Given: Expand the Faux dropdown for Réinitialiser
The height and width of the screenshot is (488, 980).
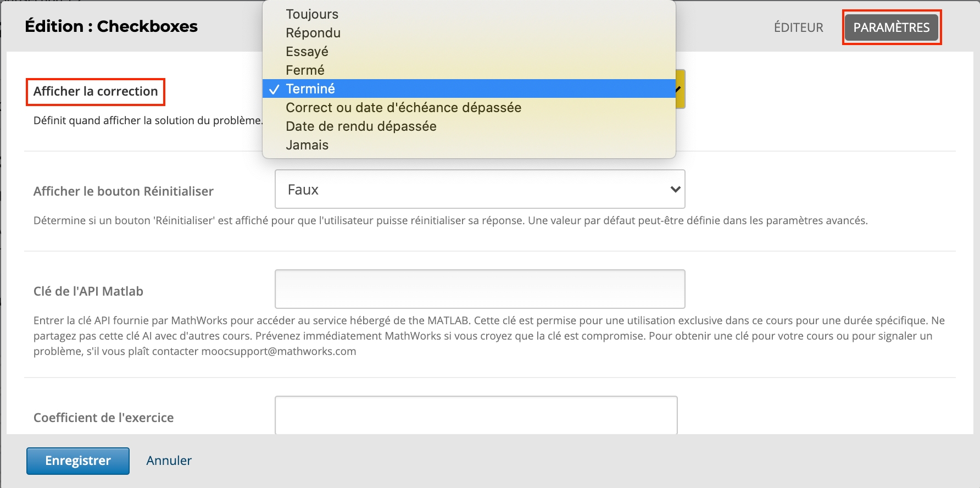Looking at the screenshot, I should [480, 190].
